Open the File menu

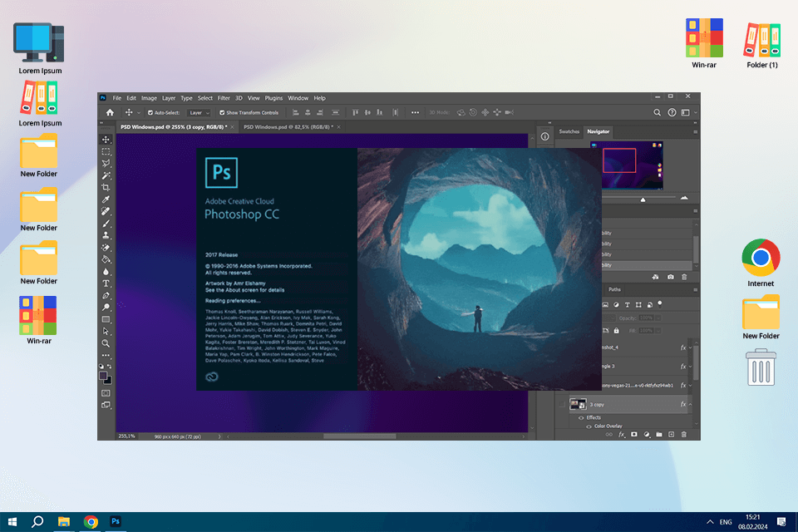click(116, 98)
